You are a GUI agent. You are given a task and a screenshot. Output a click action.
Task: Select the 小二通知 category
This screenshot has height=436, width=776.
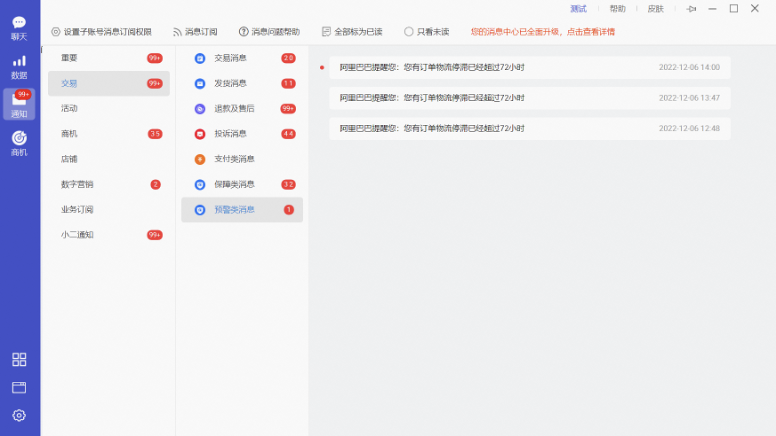pos(109,235)
